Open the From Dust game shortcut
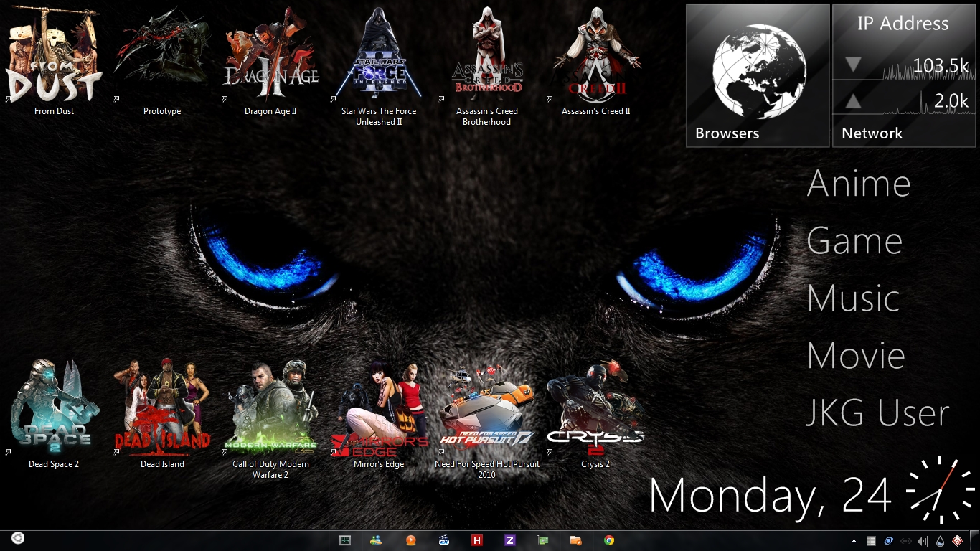 [x=54, y=62]
